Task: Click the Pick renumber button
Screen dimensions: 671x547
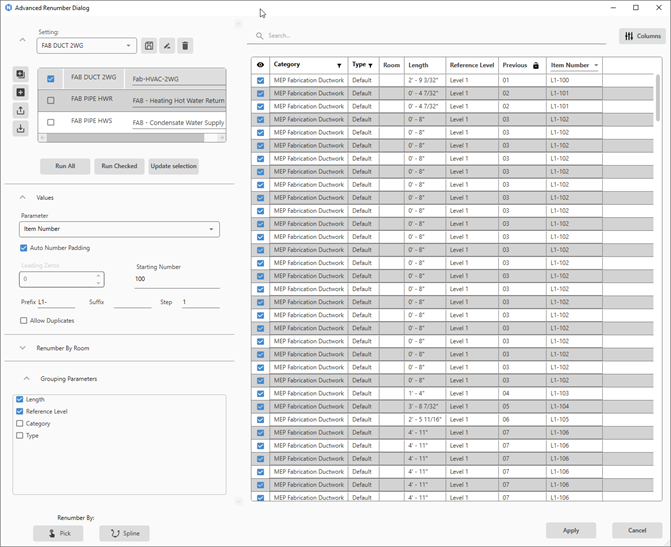Action: [x=58, y=533]
